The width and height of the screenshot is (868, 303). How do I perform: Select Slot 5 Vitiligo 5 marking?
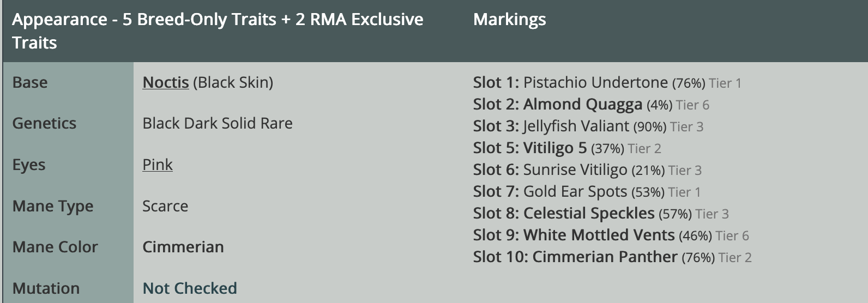click(554, 148)
